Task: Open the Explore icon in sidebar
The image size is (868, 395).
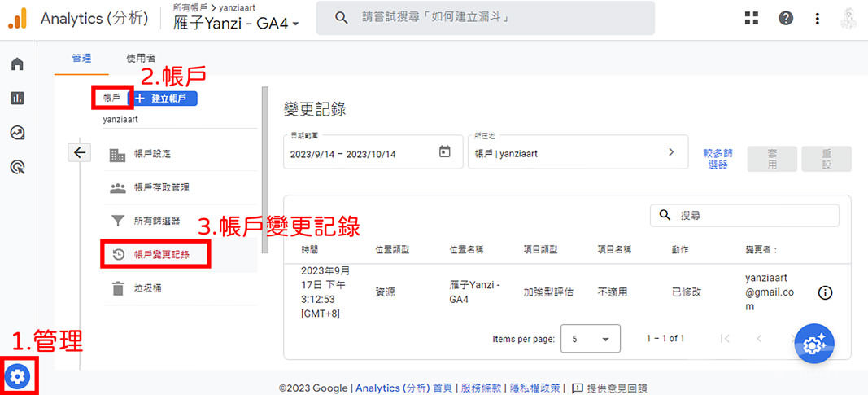Action: pyautogui.click(x=17, y=133)
